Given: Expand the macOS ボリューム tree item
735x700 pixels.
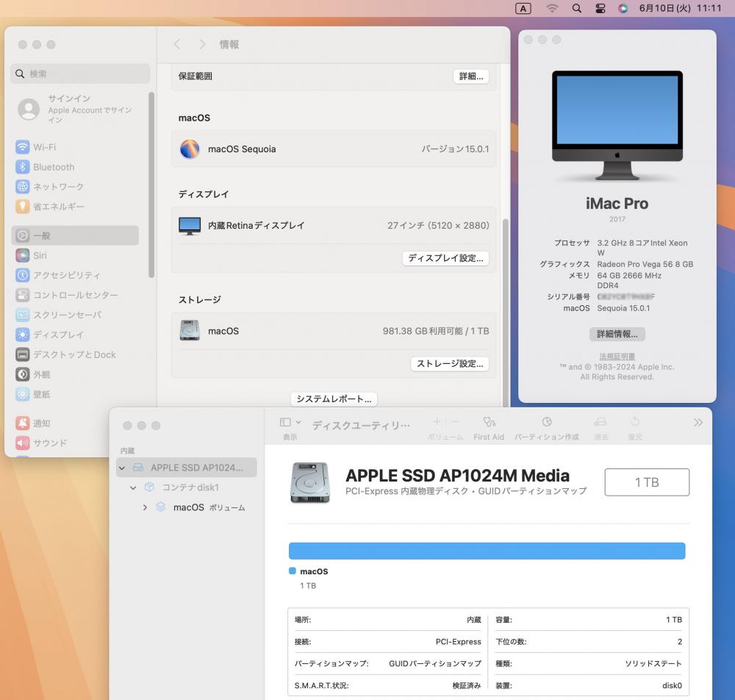Looking at the screenshot, I should pyautogui.click(x=145, y=507).
